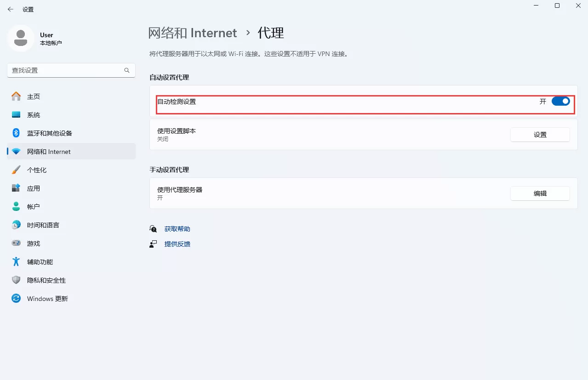Return to 网络和 Internet via breadcrumb
588x380 pixels.
tap(193, 33)
